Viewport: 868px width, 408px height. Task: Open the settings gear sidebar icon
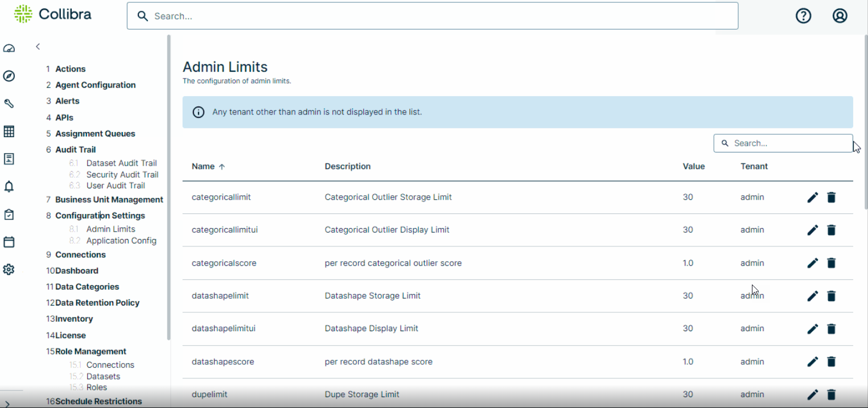(x=9, y=270)
